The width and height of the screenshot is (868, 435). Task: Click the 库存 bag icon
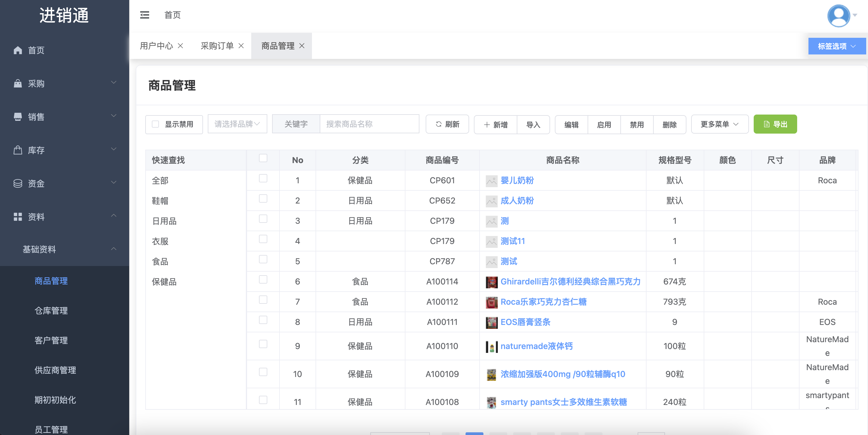(x=18, y=150)
